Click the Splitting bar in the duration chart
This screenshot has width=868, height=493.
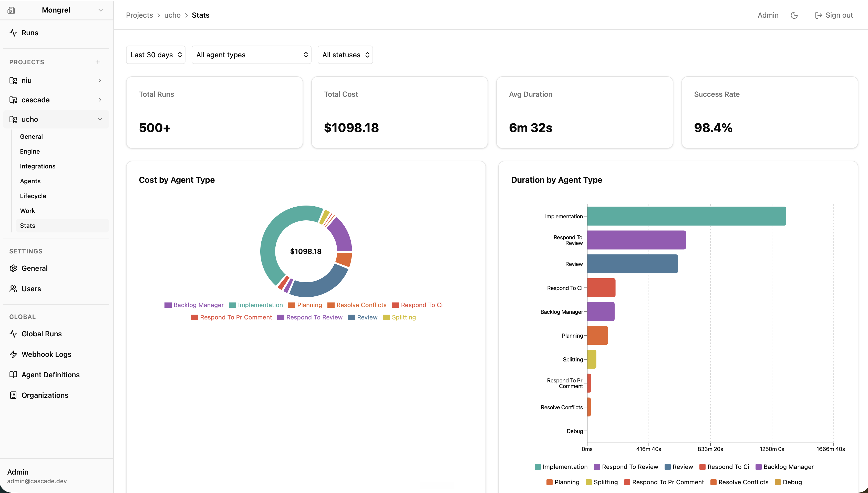[x=592, y=359]
